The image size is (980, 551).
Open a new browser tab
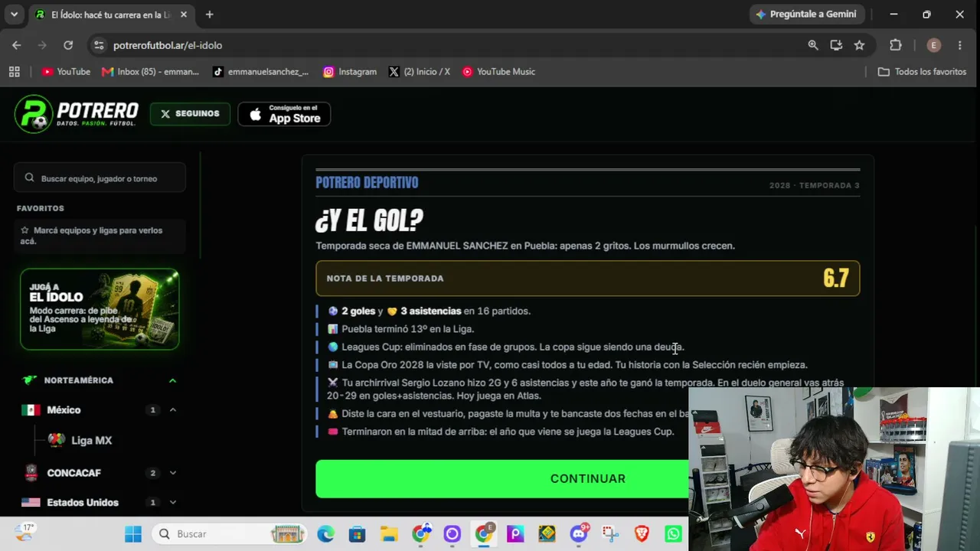[210, 15]
